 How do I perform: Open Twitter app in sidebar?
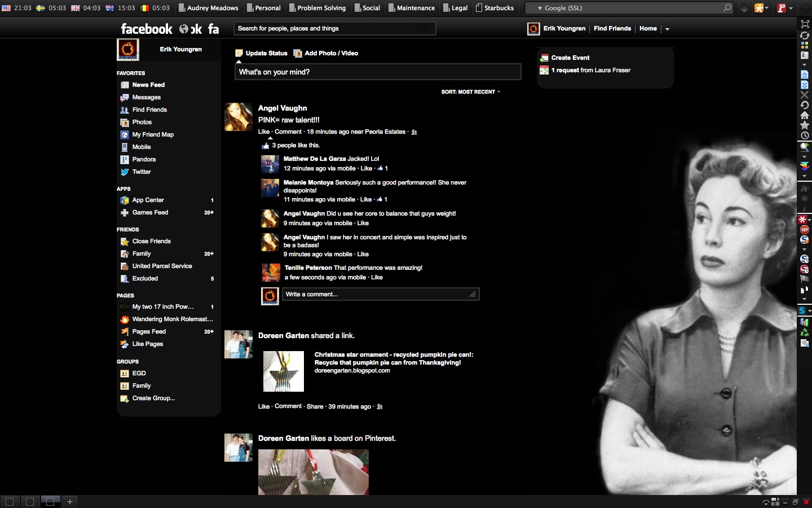click(142, 172)
